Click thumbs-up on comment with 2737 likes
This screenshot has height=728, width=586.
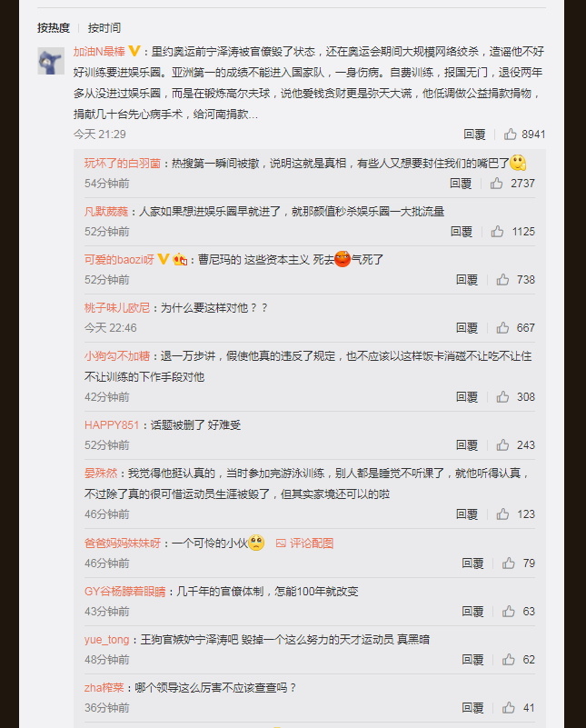[x=496, y=184]
